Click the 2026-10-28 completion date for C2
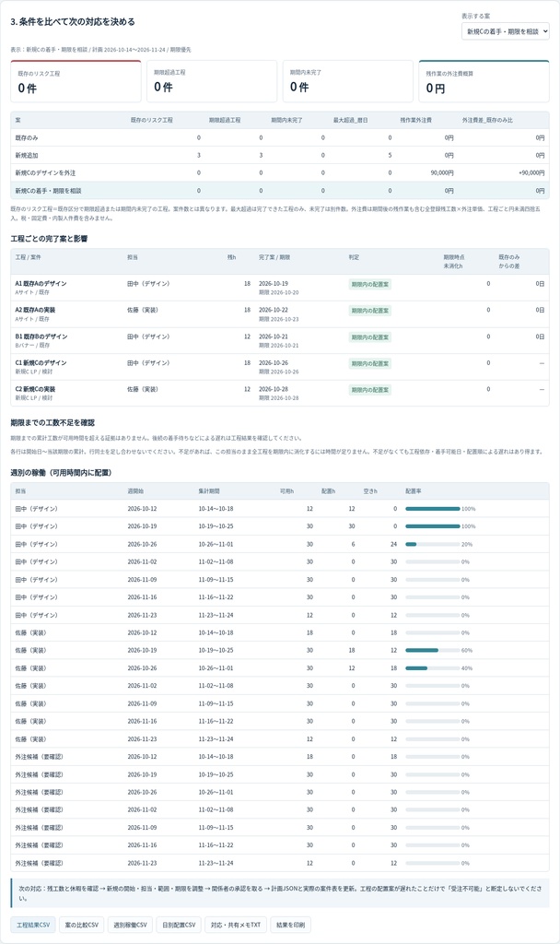 [273, 390]
